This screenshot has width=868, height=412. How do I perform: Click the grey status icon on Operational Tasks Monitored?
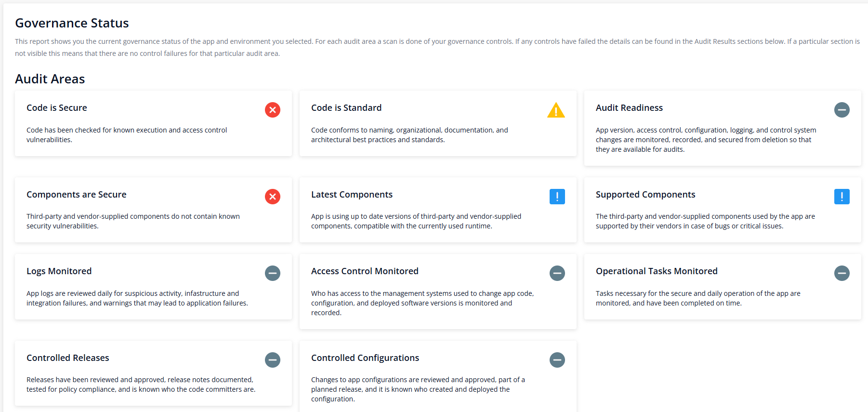click(842, 273)
